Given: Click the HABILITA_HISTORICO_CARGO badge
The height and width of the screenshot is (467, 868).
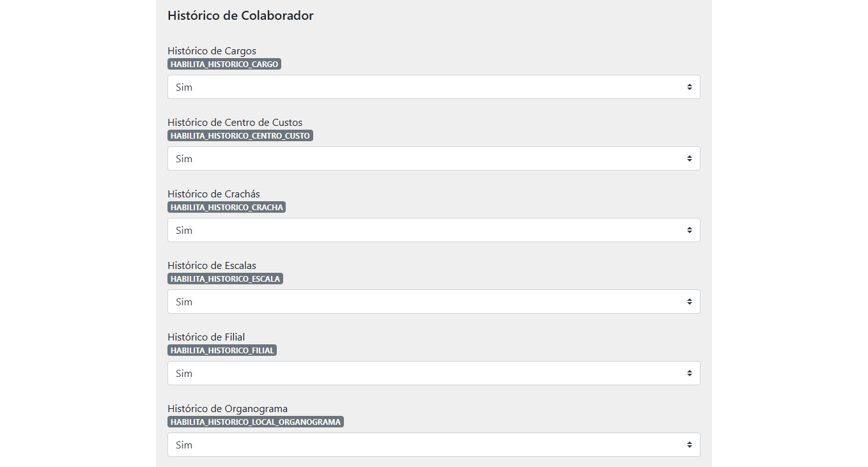Looking at the screenshot, I should click(x=224, y=64).
